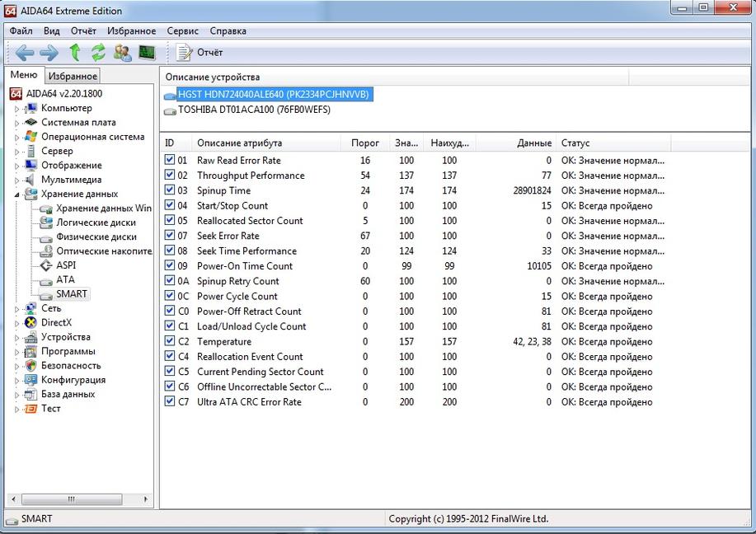Open the Справка menu
Viewport: 756px width, 534px height.
point(228,30)
